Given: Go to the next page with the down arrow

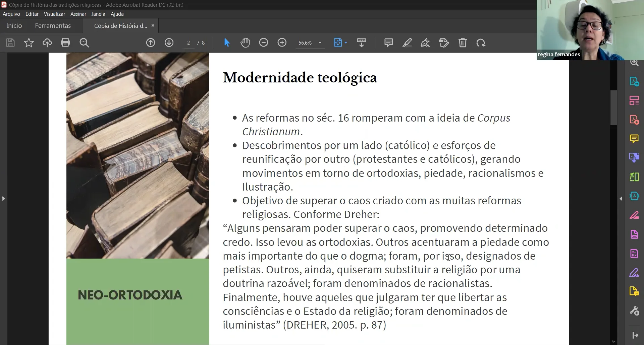Looking at the screenshot, I should pos(169,43).
